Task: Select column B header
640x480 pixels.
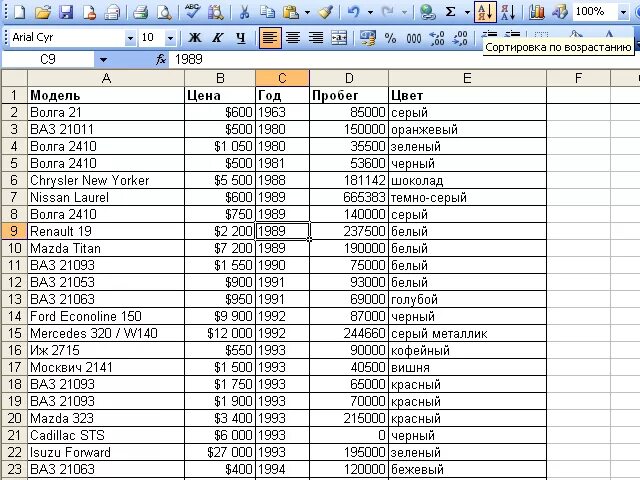Action: pyautogui.click(x=220, y=78)
